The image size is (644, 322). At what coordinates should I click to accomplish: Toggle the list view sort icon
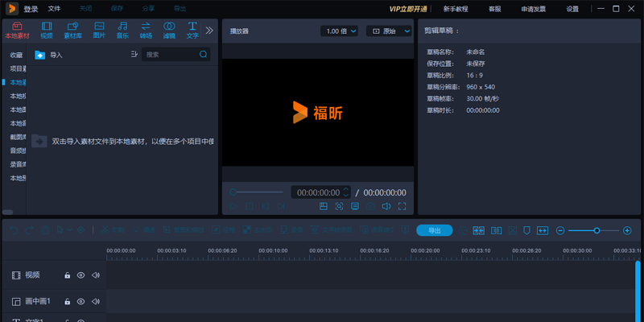[134, 54]
